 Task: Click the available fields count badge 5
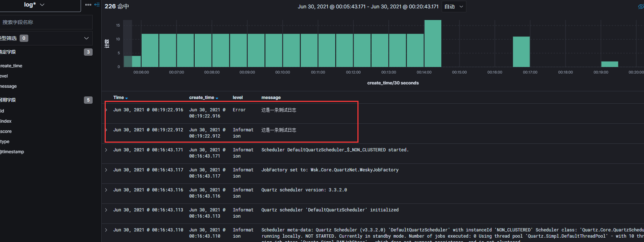point(88,100)
